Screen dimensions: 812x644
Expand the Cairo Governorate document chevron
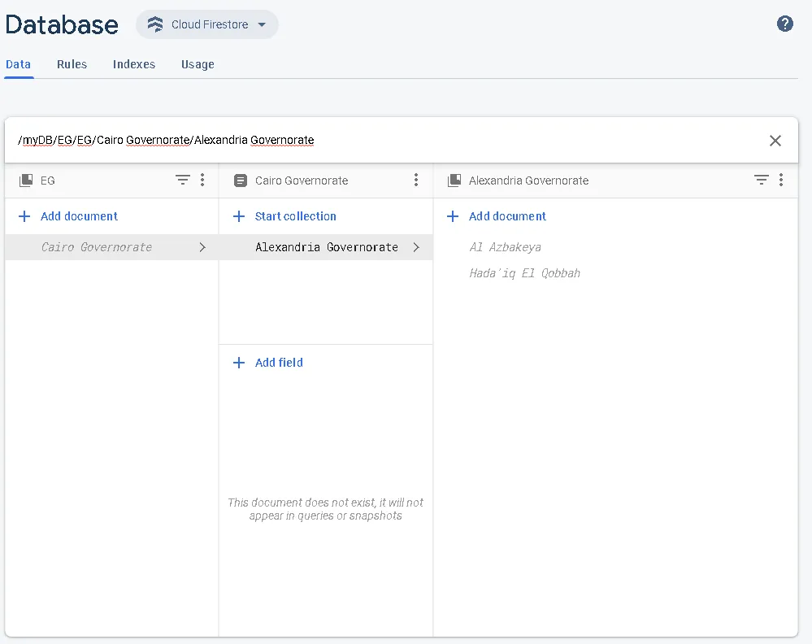coord(202,247)
